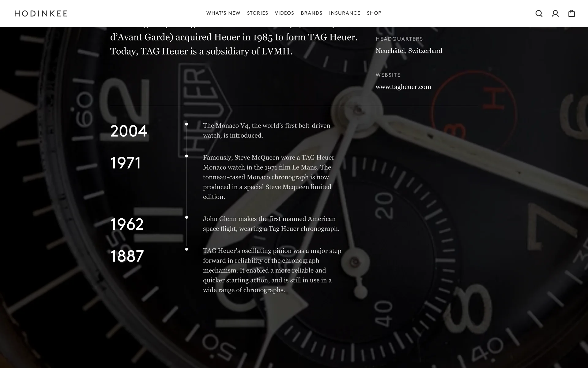This screenshot has width=588, height=368.
Task: Navigate to the Shop menu
Action: pyautogui.click(x=374, y=13)
